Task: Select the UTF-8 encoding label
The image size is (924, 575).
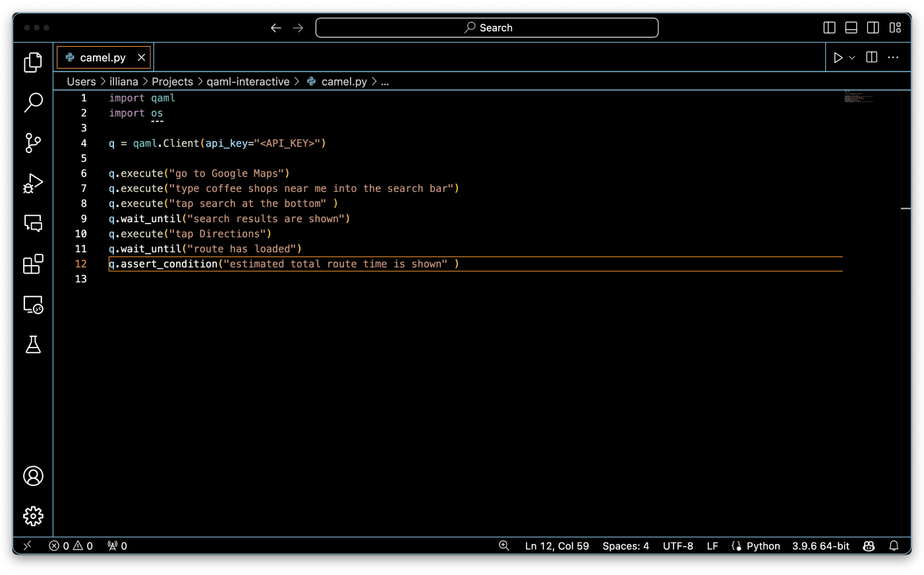Action: point(678,546)
